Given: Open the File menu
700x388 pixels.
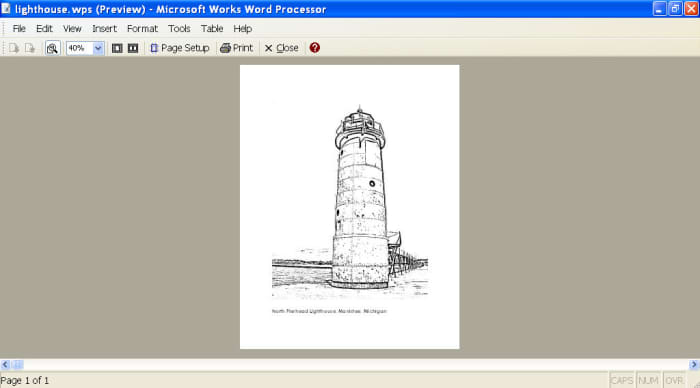Looking at the screenshot, I should coord(19,29).
